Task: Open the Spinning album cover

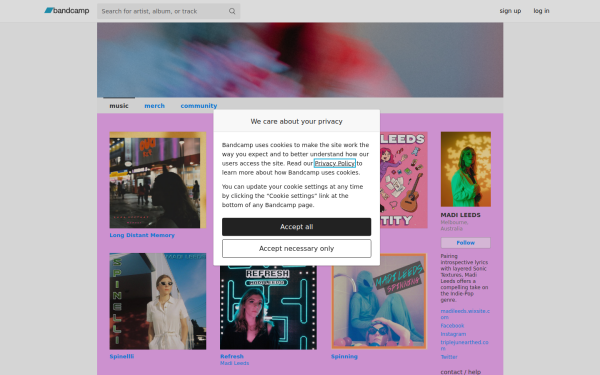Action: pos(379,301)
